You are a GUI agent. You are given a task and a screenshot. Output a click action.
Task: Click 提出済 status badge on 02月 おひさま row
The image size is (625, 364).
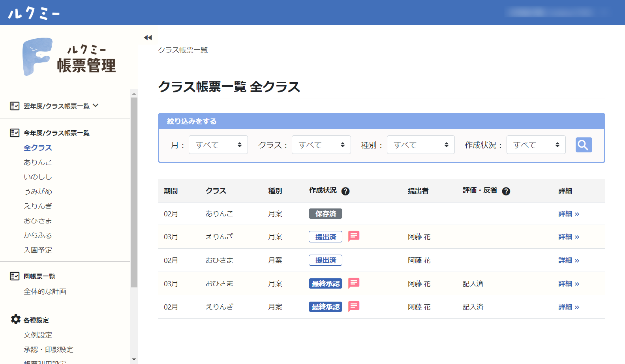click(325, 260)
